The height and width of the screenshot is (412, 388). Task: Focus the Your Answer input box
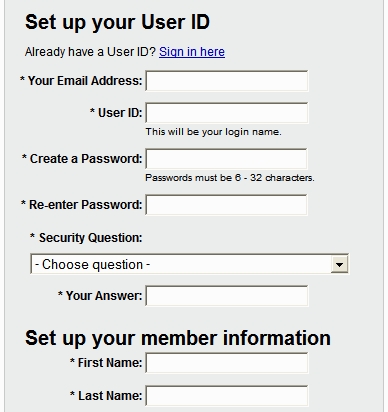[227, 296]
